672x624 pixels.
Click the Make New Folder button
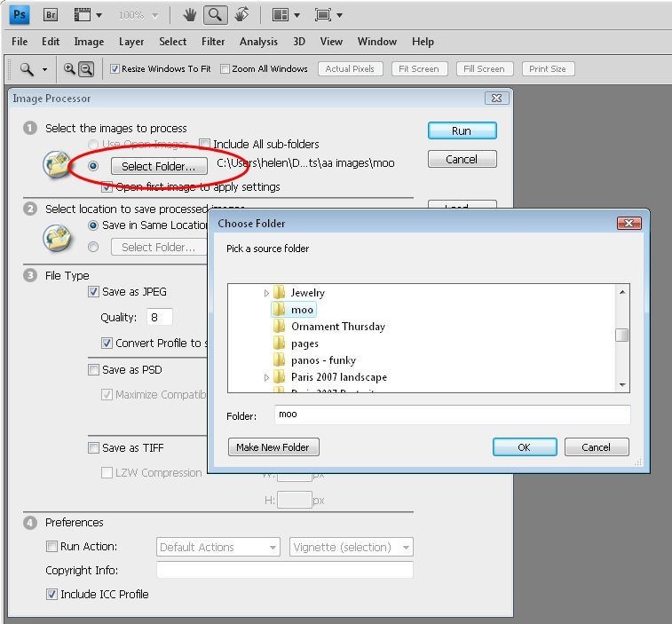[273, 447]
